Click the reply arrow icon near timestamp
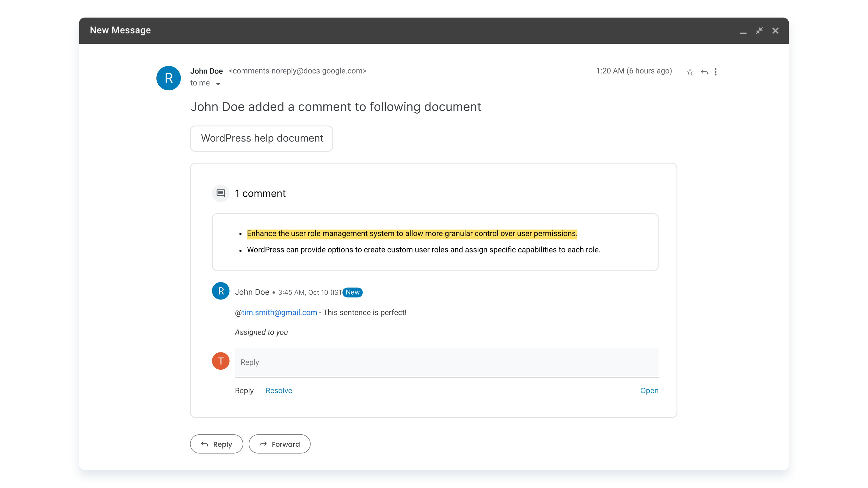Screen dimensions: 868x488 (x=704, y=72)
